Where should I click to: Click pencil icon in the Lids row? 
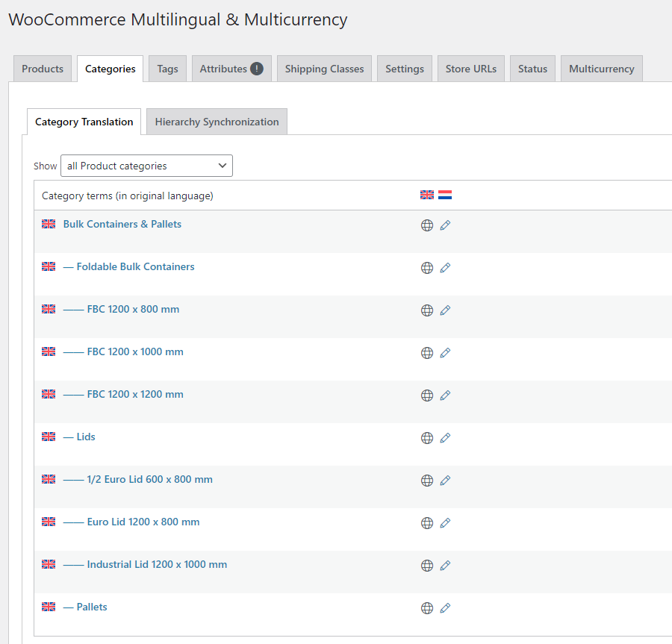445,438
